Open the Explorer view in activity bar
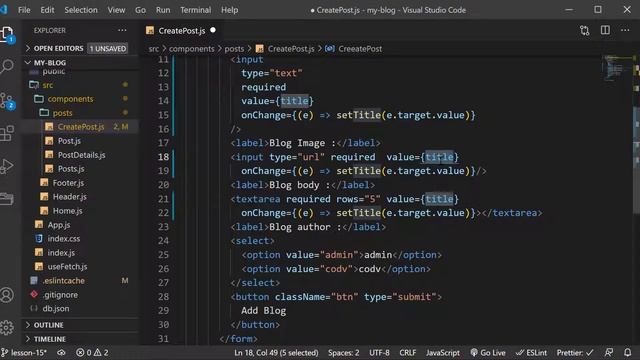The height and width of the screenshot is (360, 640). pyautogui.click(x=8, y=34)
